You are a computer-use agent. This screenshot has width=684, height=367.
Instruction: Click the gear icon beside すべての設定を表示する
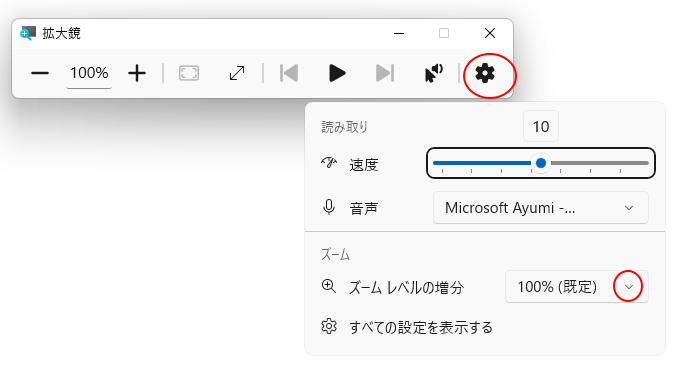pos(329,326)
